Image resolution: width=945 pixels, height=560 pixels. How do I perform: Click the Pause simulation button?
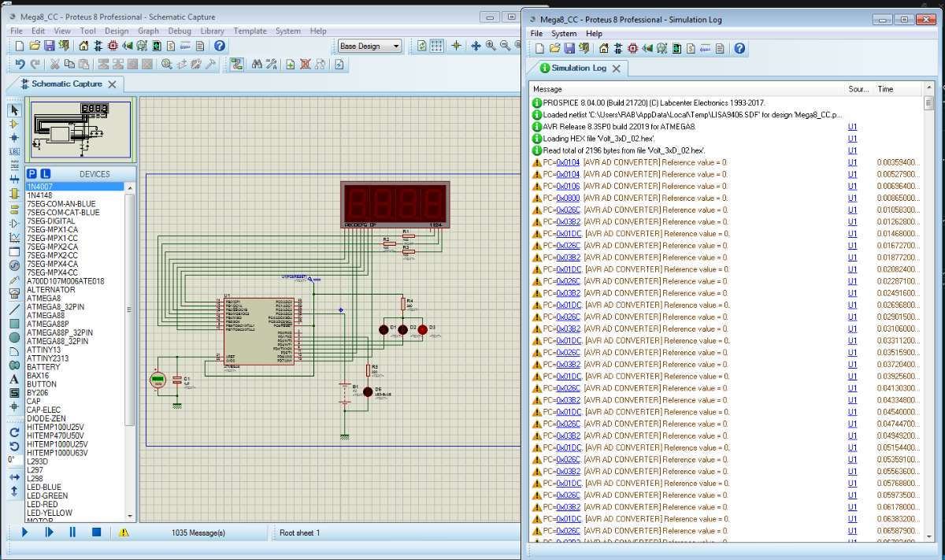[x=72, y=532]
